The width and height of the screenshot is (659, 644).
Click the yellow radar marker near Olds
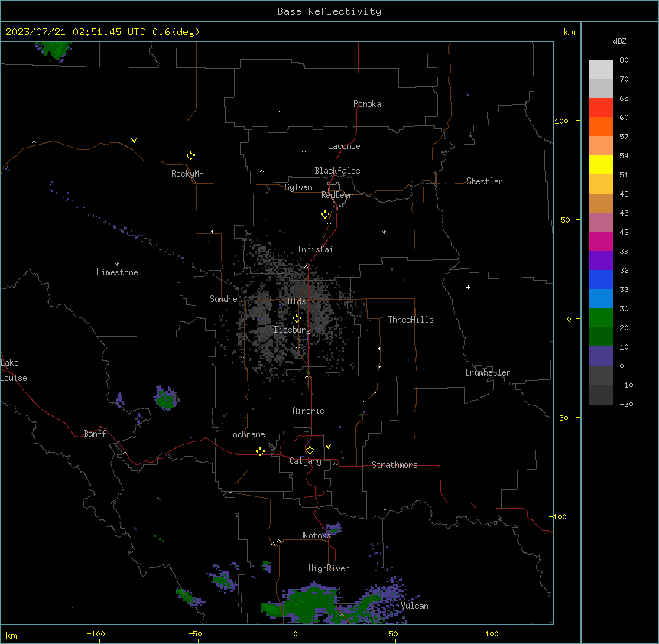pyautogui.click(x=297, y=319)
